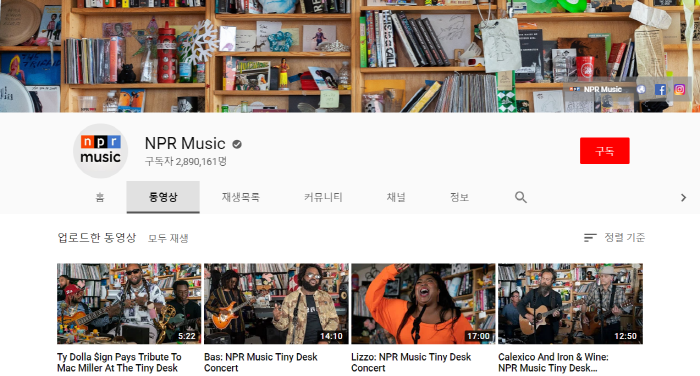Click the title Bas: NPR Music Tiny Desk Concert
Viewport: 700px width, 376px height.
pos(261,362)
